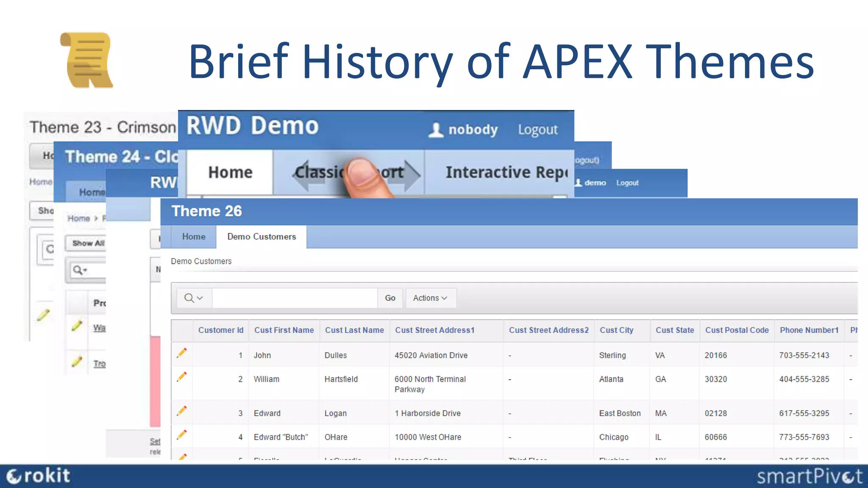This screenshot has height=488, width=868.
Task: Click the scroll document icon beside the slide title
Action: tap(87, 60)
